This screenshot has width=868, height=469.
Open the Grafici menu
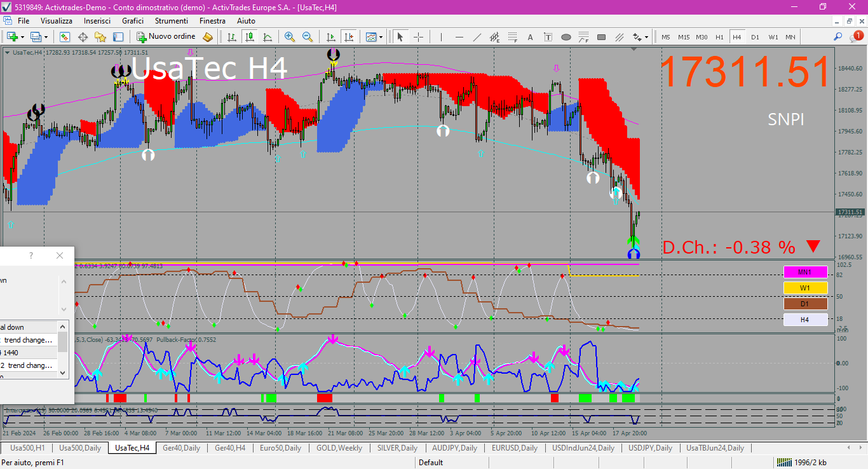(133, 21)
